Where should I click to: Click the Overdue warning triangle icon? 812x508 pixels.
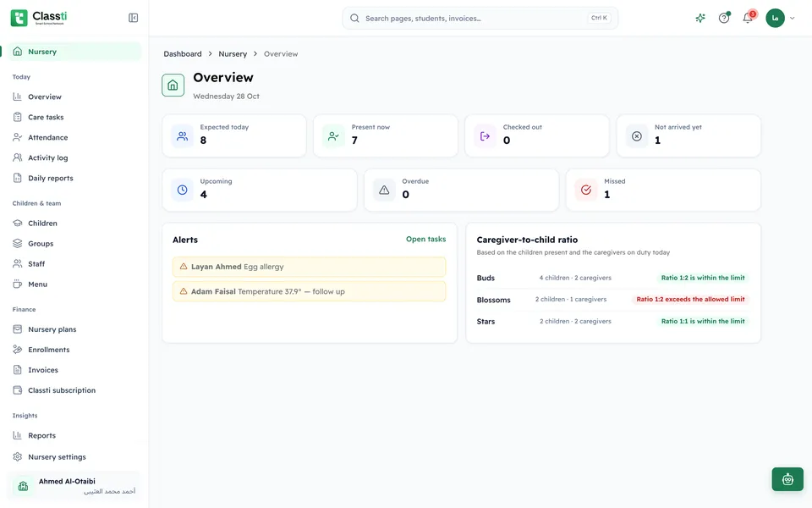[384, 190]
